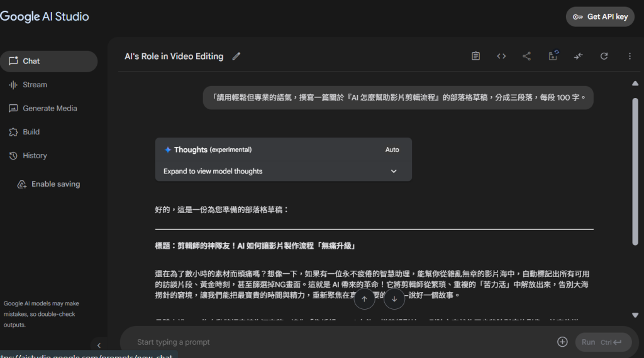Clear chat with the refresh icon

pyautogui.click(x=604, y=56)
